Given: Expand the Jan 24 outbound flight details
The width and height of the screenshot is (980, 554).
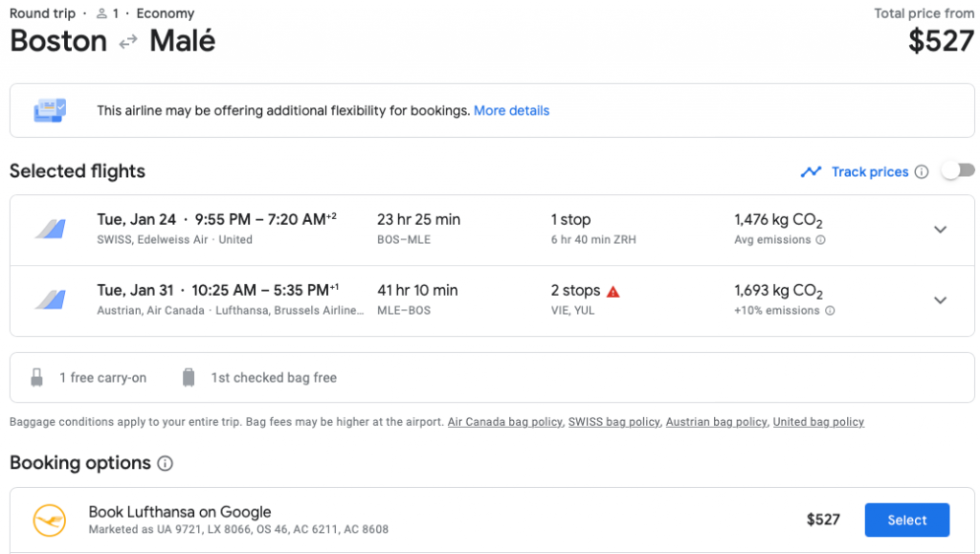Looking at the screenshot, I should (940, 230).
